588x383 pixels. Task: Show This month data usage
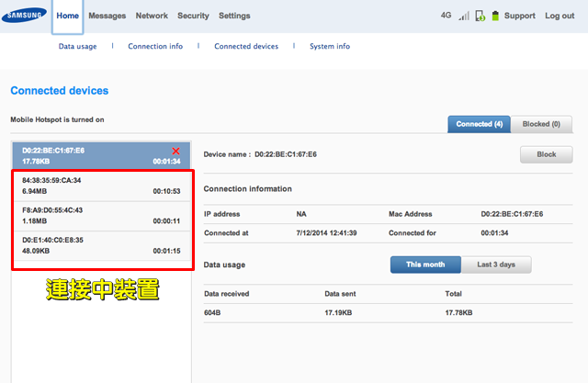(425, 265)
